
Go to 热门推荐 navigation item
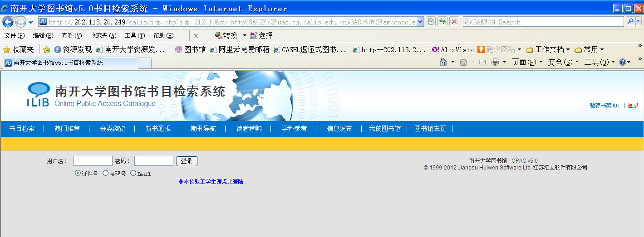[67, 129]
